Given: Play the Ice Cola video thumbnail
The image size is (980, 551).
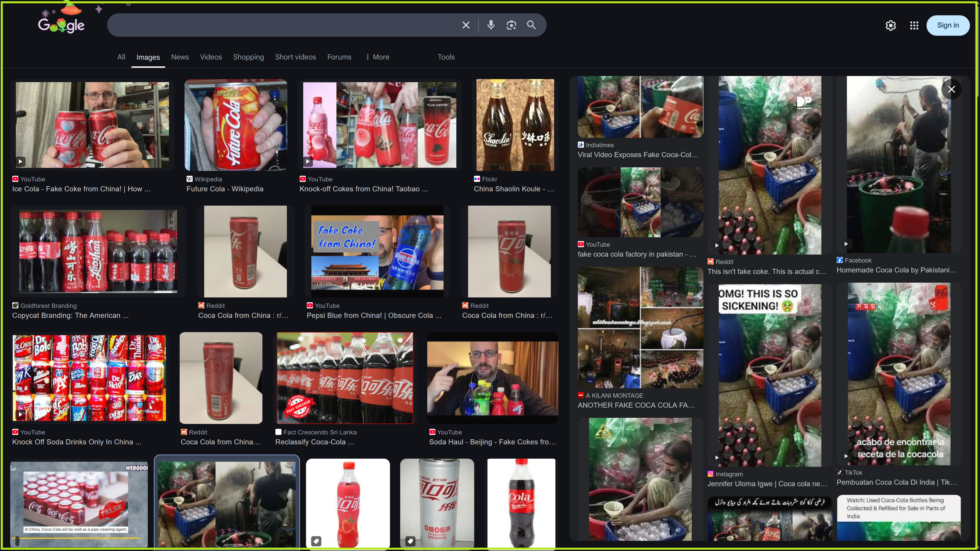Looking at the screenshot, I should coord(20,161).
